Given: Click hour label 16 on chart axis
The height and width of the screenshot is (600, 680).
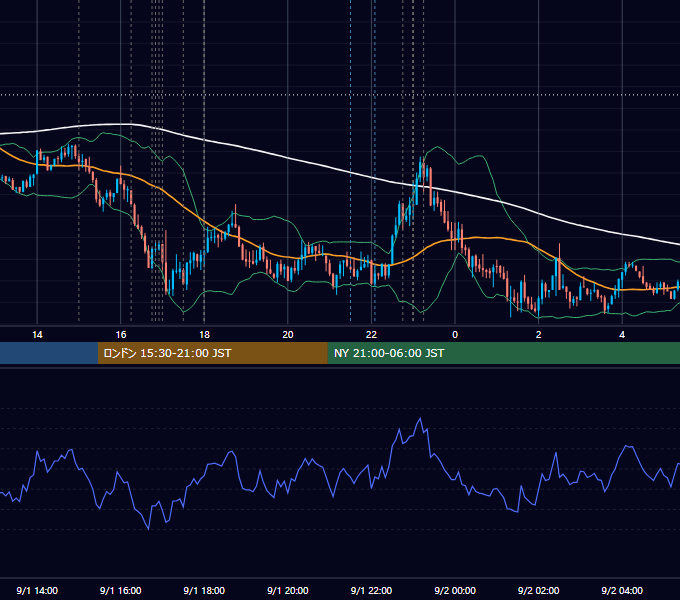Looking at the screenshot, I should [x=121, y=335].
